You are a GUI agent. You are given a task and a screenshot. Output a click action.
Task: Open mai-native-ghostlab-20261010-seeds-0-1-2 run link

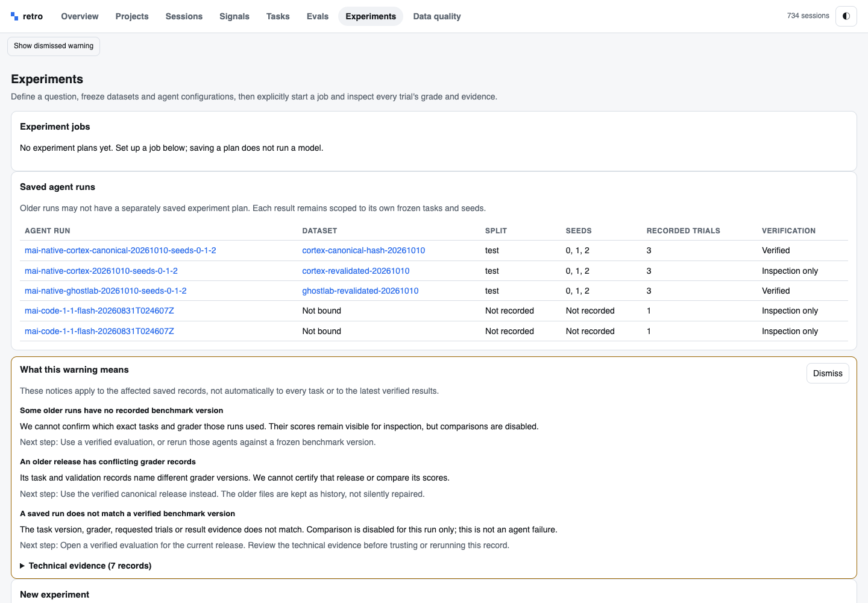click(x=105, y=291)
